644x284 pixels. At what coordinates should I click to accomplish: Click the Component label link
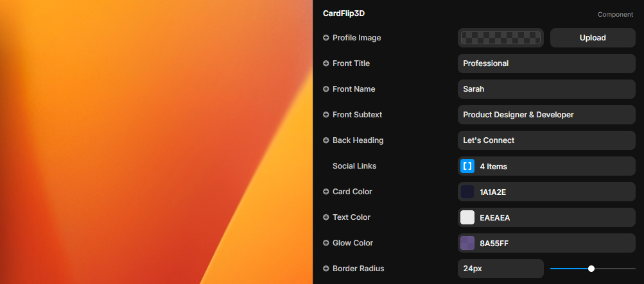(x=615, y=14)
